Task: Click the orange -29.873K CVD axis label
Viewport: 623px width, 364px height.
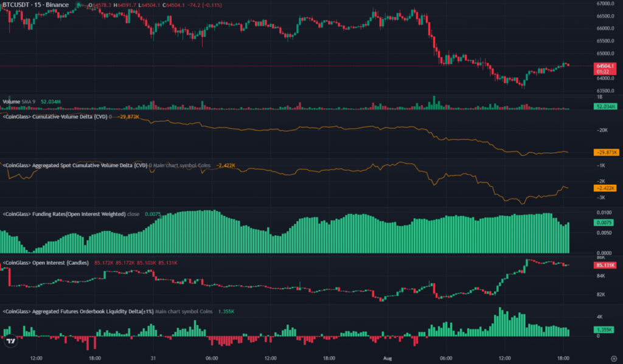Action: (606, 153)
